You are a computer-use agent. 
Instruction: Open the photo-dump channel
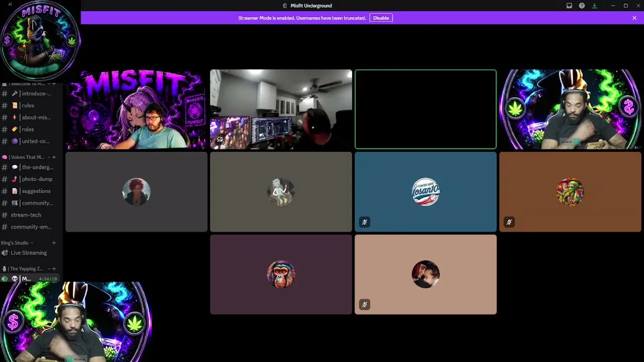point(31,179)
